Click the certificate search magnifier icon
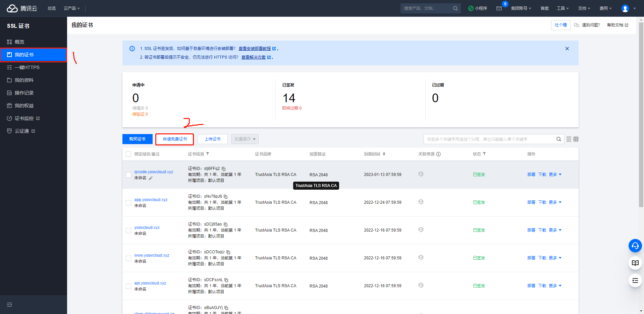Screen dimensions: 644x314 559,139
